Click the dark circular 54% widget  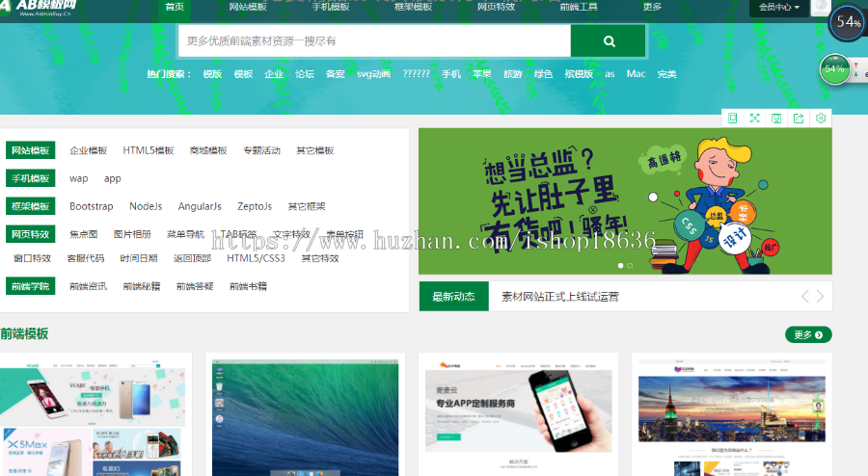pyautogui.click(x=848, y=23)
